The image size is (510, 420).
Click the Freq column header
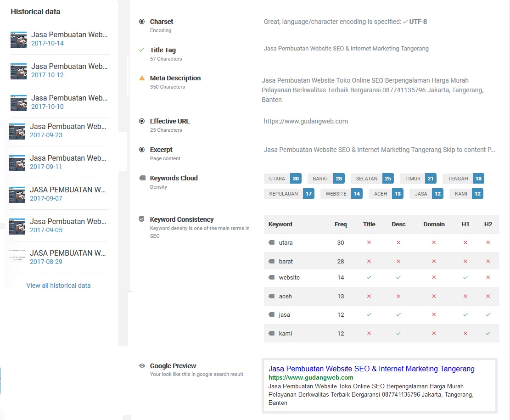click(x=341, y=224)
